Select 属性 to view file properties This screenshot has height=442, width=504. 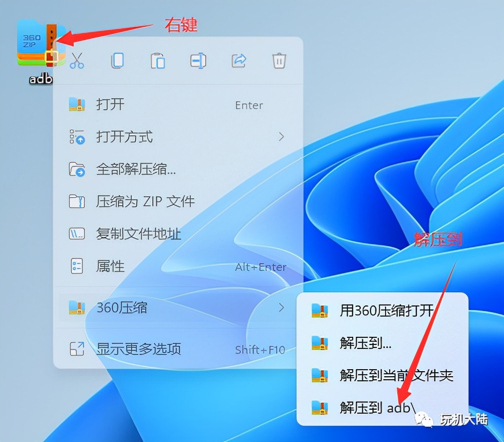point(110,267)
